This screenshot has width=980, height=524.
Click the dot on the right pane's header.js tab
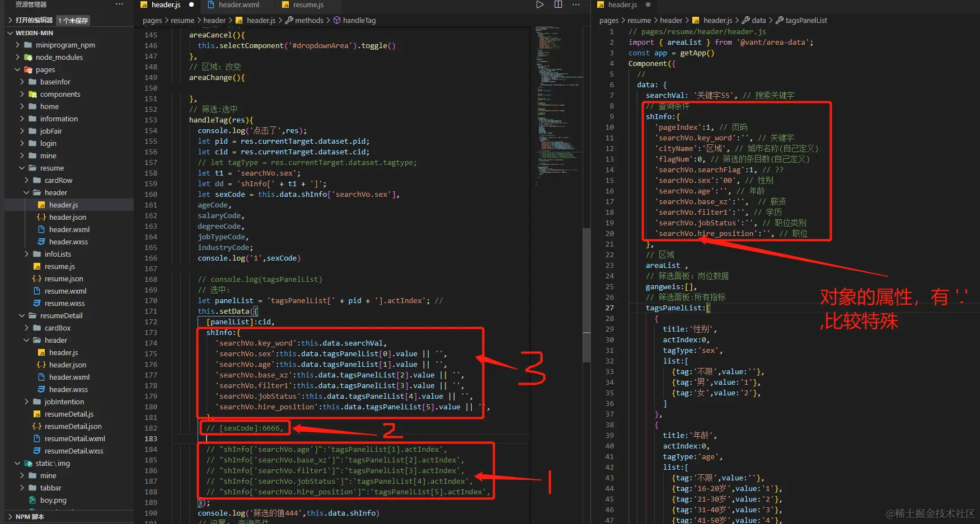coord(648,4)
